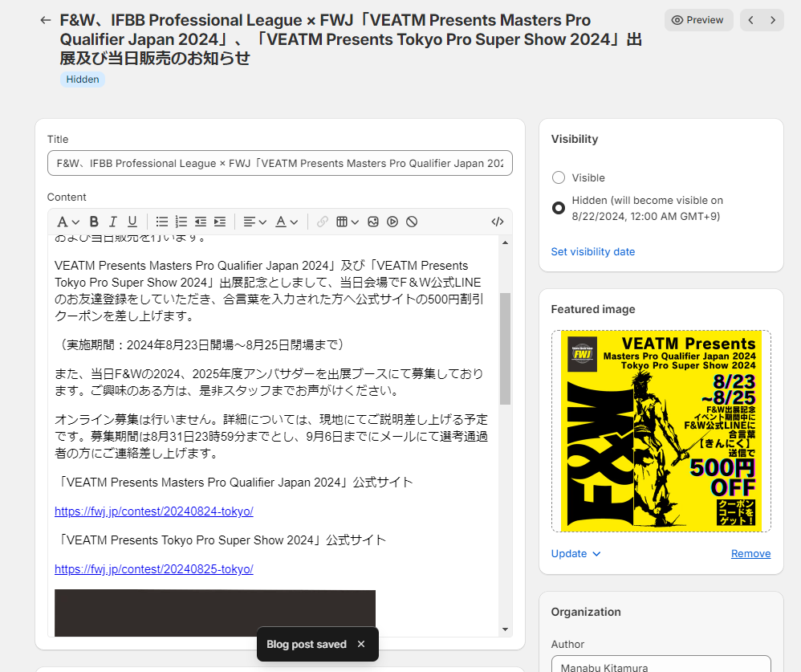801x672 pixels.
Task: Apply italic formatting
Action: pyautogui.click(x=113, y=222)
